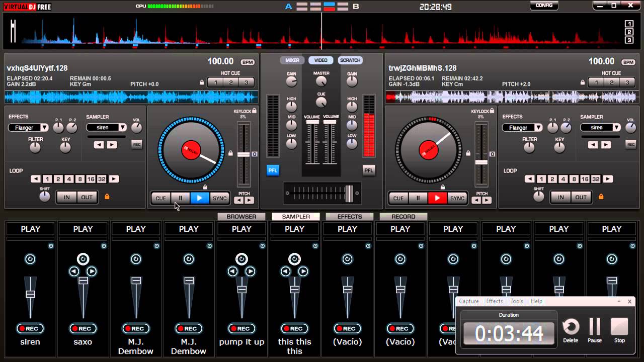Hit the CUE button on left deck
Viewport: 644px width, 362px height.
click(x=161, y=198)
